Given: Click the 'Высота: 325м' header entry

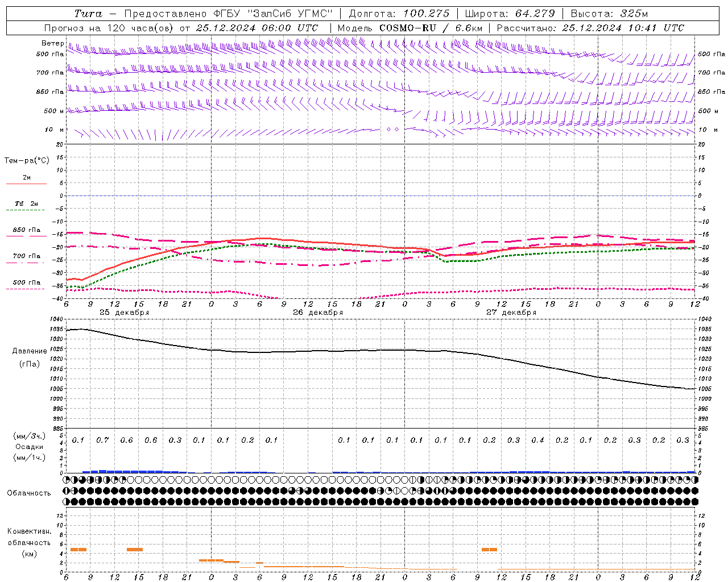Looking at the screenshot, I should pos(609,14).
